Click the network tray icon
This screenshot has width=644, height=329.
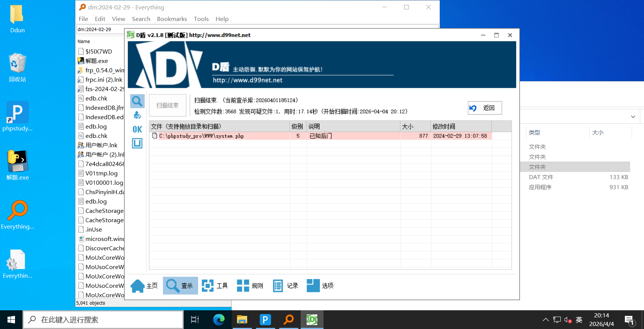[557, 320]
